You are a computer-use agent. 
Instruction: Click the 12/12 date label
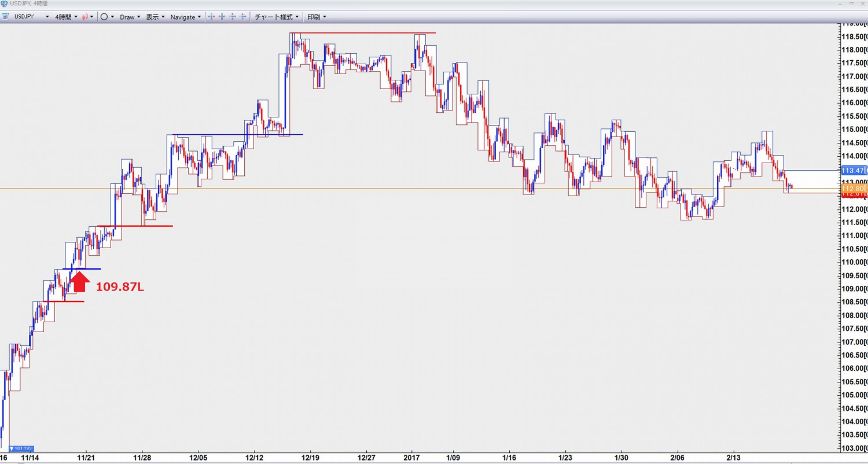pos(254,457)
